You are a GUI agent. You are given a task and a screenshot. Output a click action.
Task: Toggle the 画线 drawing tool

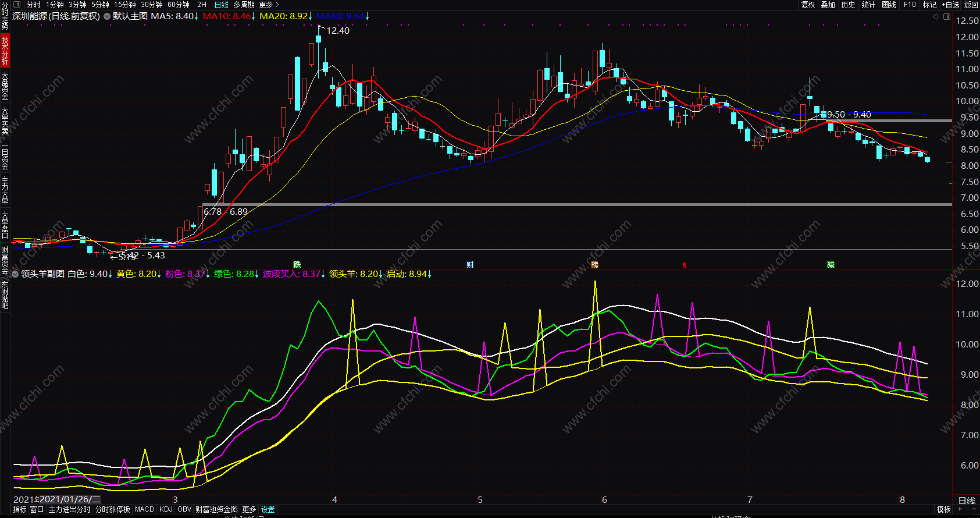(889, 5)
